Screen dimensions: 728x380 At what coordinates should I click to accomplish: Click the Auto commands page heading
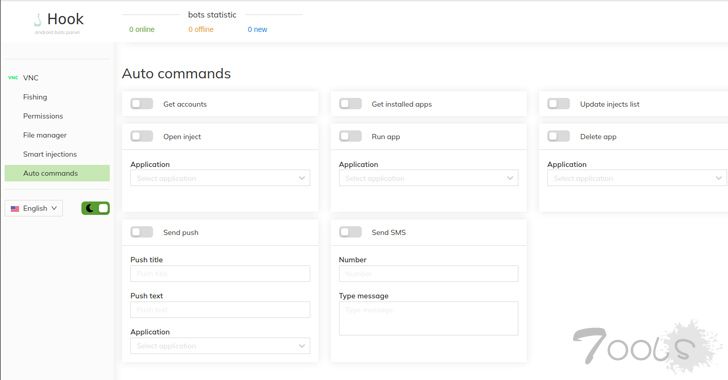(x=176, y=73)
